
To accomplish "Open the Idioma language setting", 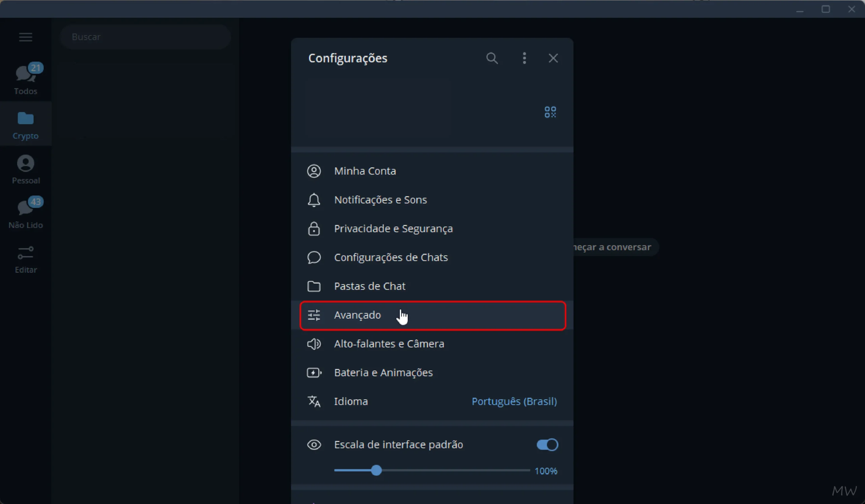I will [x=432, y=401].
